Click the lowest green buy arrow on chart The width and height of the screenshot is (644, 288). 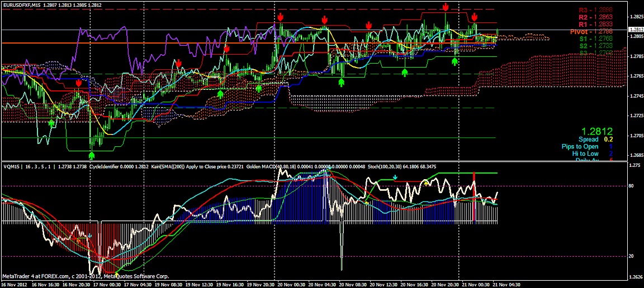tap(92, 155)
